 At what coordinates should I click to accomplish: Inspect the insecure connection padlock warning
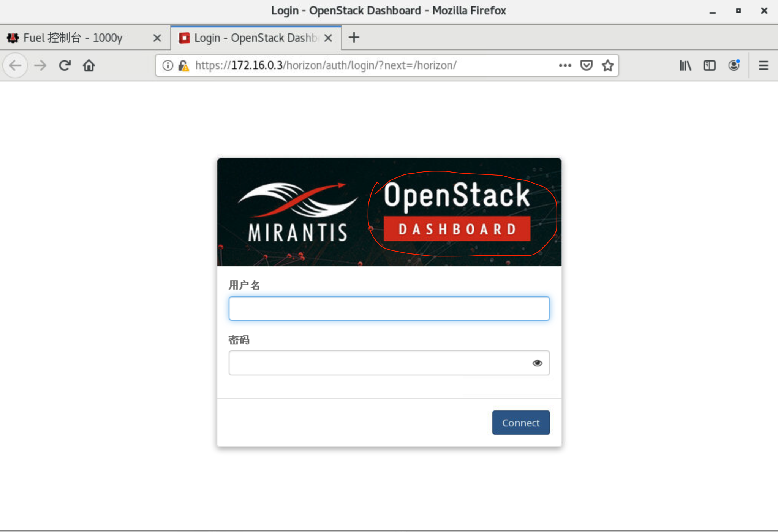click(x=183, y=65)
